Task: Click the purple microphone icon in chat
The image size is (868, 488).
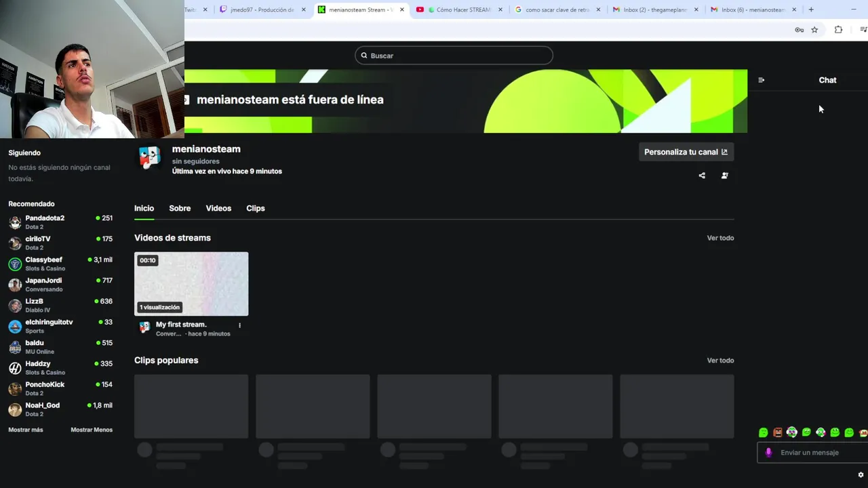Action: point(768,453)
